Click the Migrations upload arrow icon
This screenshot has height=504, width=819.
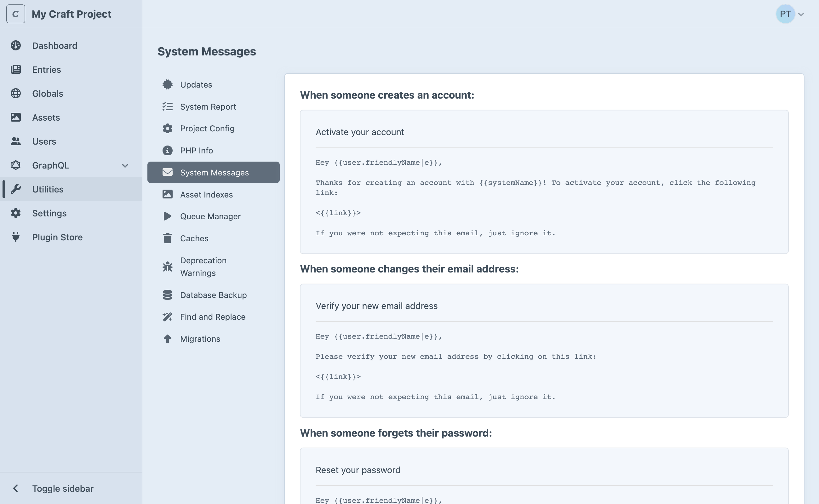[x=167, y=339]
